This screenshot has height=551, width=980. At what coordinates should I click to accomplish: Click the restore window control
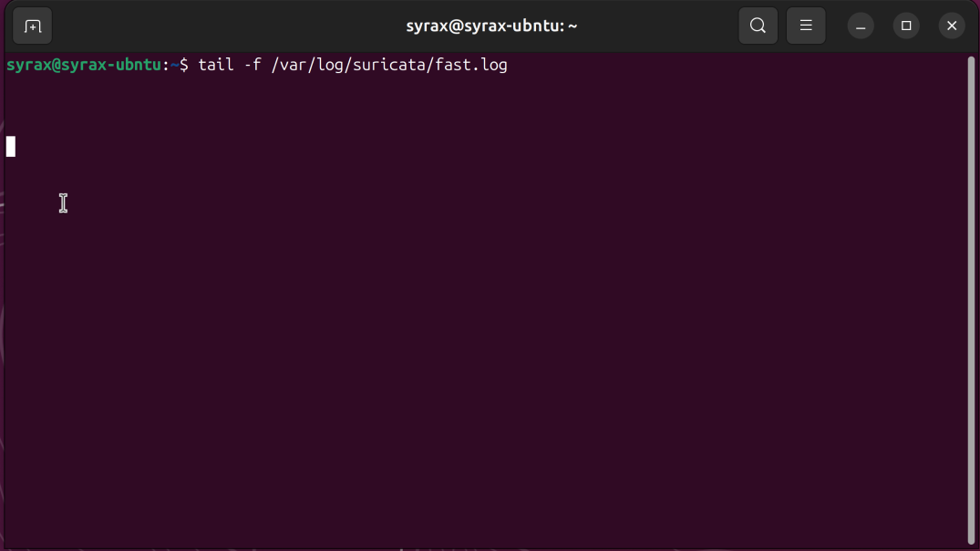[905, 26]
